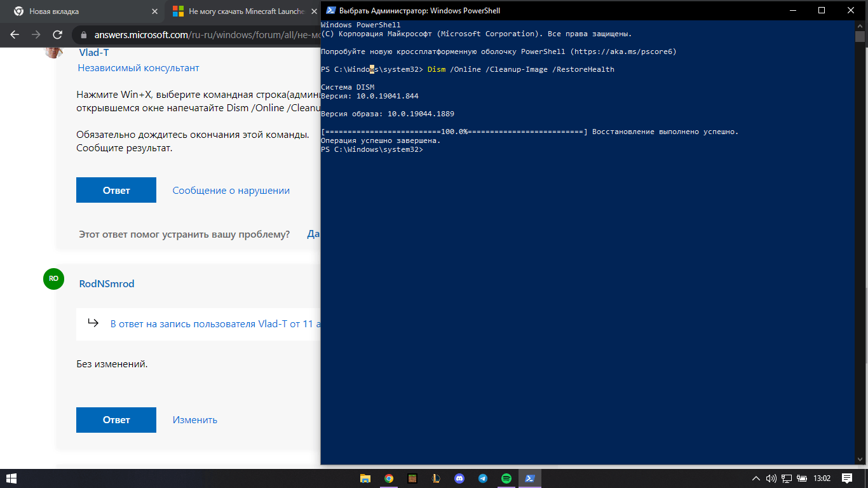
Task: Maximize the PowerShell window
Action: pyautogui.click(x=822, y=10)
